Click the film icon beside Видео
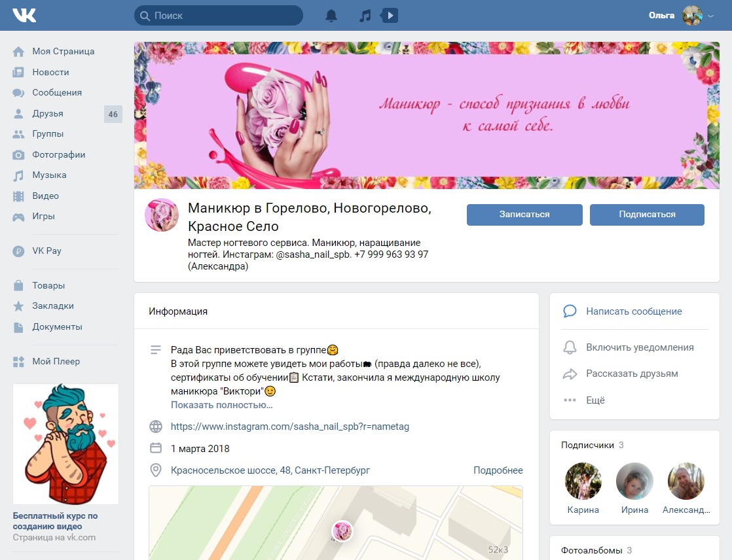The width and height of the screenshot is (732, 560). 18,196
